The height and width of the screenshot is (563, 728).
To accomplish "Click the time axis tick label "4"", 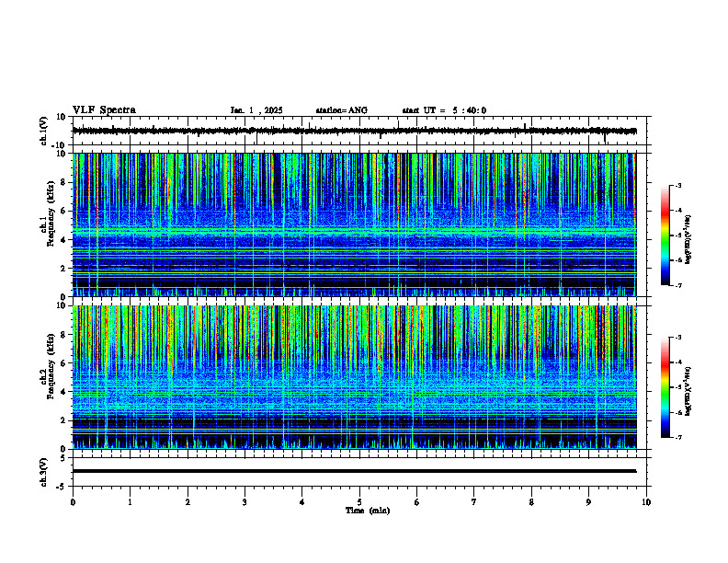I will [x=302, y=502].
